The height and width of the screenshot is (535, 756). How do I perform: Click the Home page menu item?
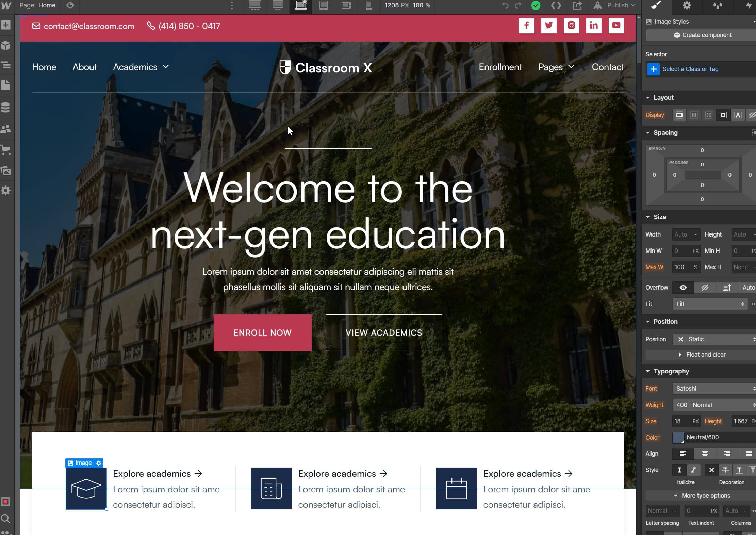[x=44, y=67]
